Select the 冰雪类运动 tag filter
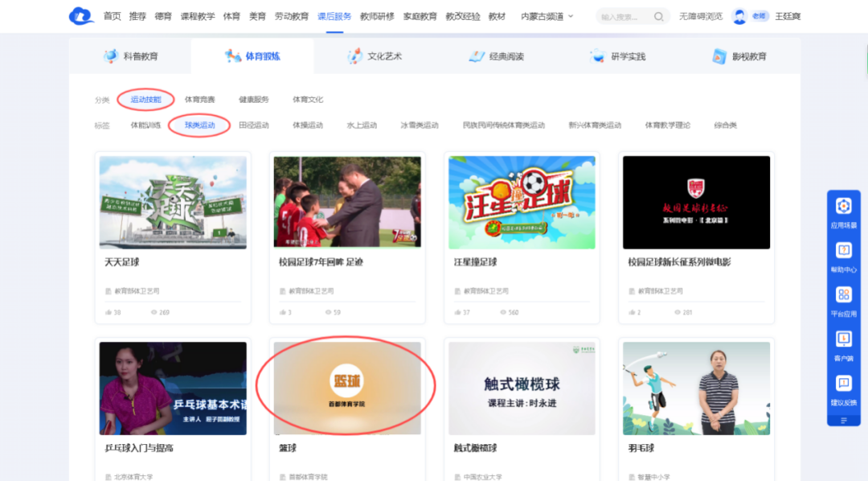868x481 pixels. click(420, 125)
